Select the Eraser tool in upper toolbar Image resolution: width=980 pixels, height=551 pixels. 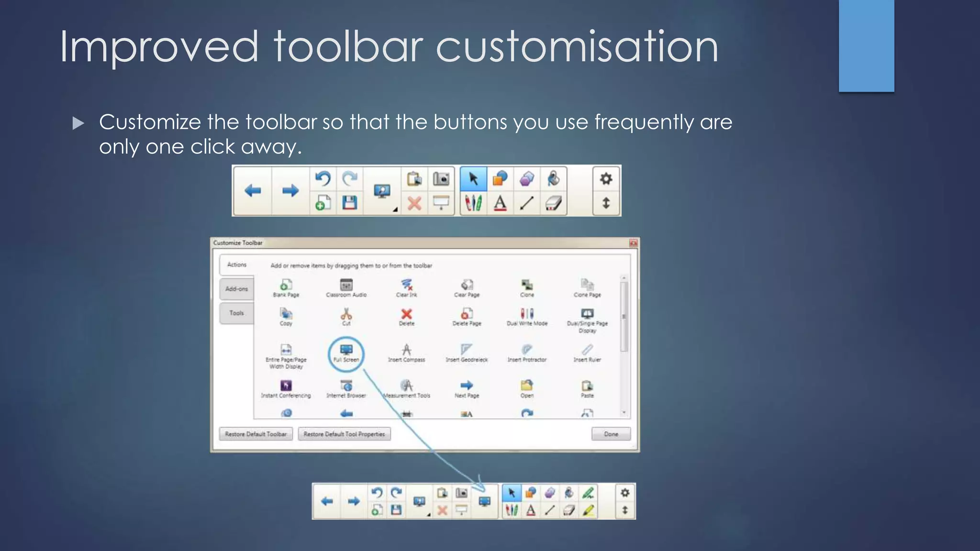(554, 203)
